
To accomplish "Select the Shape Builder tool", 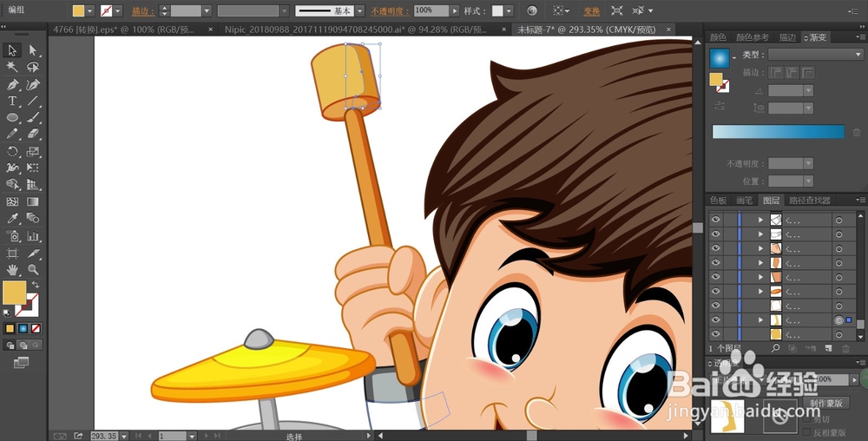I will coord(12,184).
